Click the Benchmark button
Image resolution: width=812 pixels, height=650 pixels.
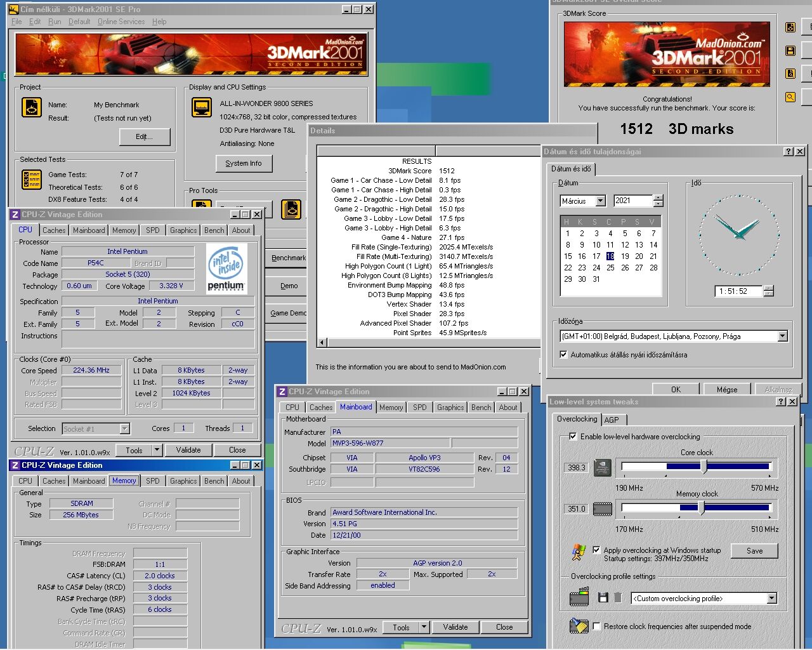point(289,258)
